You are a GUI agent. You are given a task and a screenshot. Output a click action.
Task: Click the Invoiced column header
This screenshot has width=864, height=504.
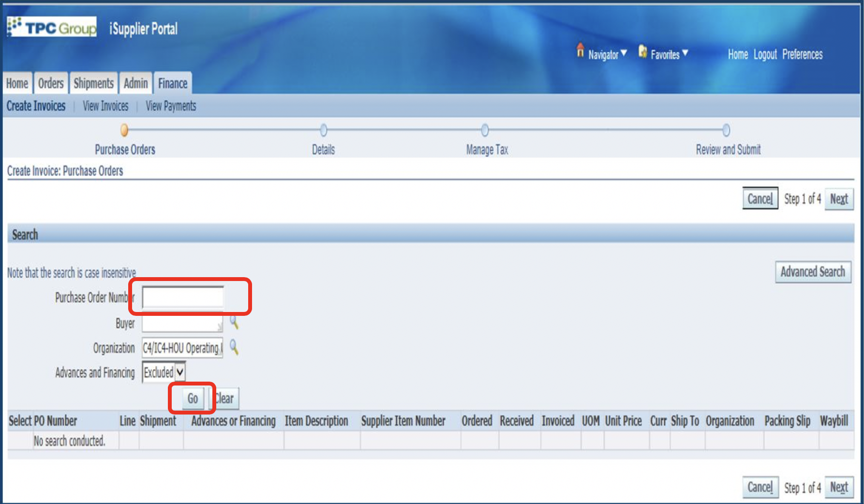click(x=558, y=421)
